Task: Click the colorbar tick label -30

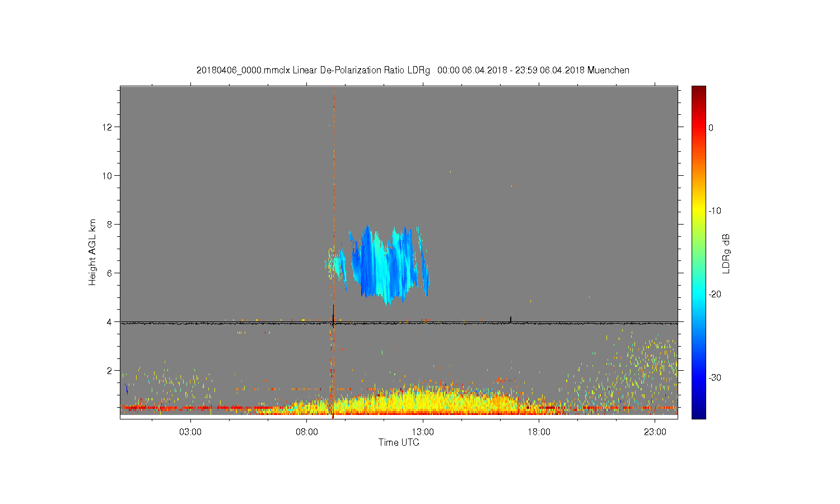Action: coord(715,378)
